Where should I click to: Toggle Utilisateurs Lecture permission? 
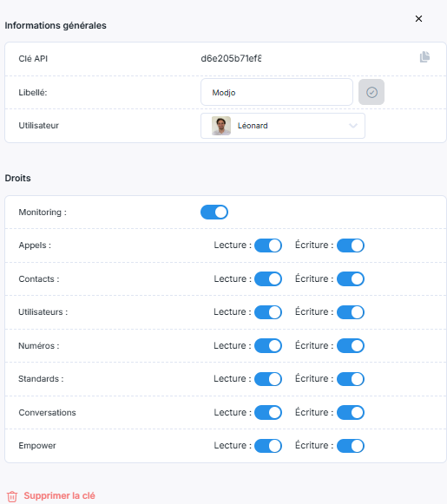(268, 312)
